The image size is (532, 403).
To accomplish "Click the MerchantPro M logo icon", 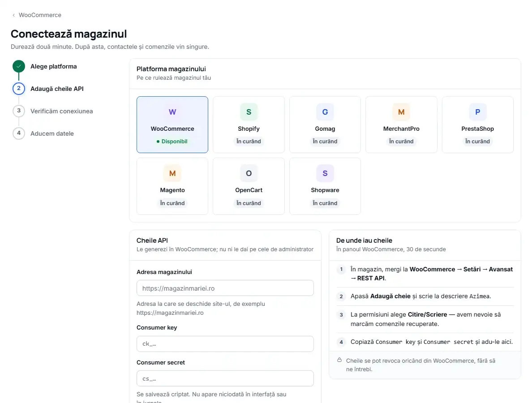I will [x=401, y=112].
